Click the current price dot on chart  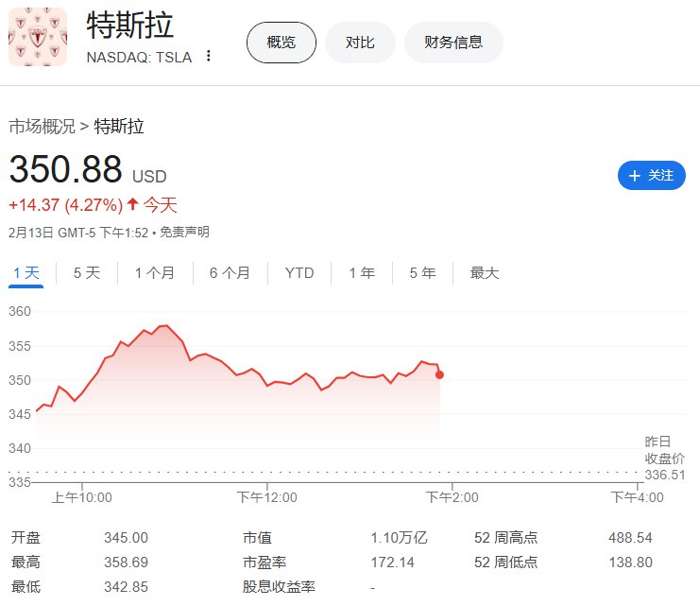point(439,374)
